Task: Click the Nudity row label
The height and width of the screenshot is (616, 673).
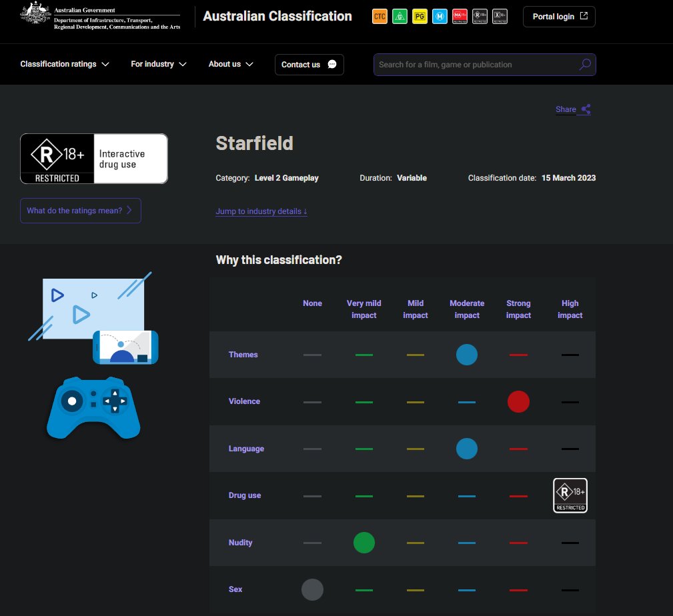Action: 240,543
